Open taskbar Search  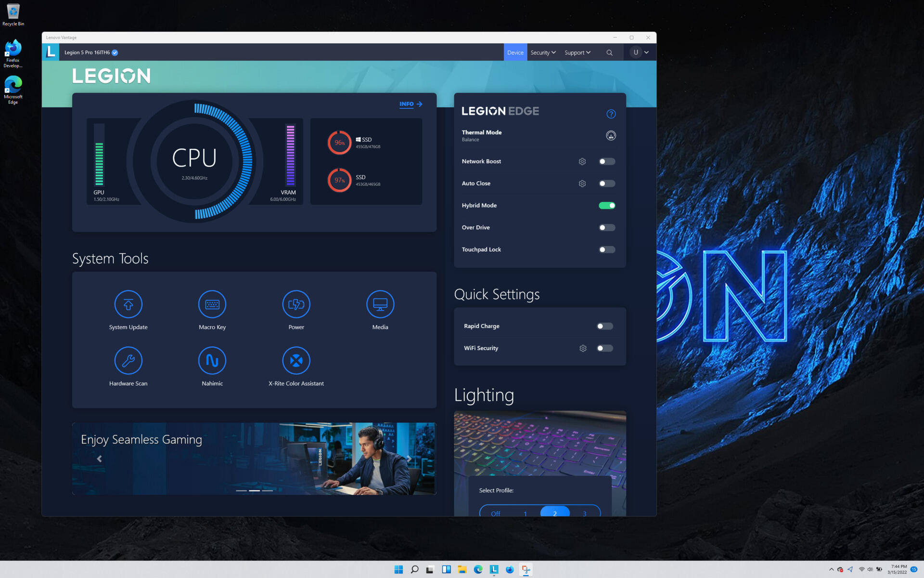point(414,569)
